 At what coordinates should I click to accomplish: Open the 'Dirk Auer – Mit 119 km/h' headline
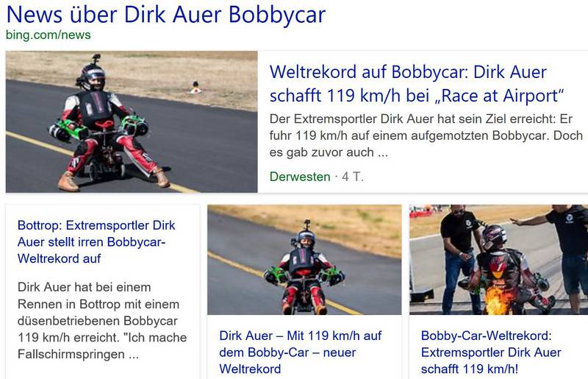pos(301,353)
